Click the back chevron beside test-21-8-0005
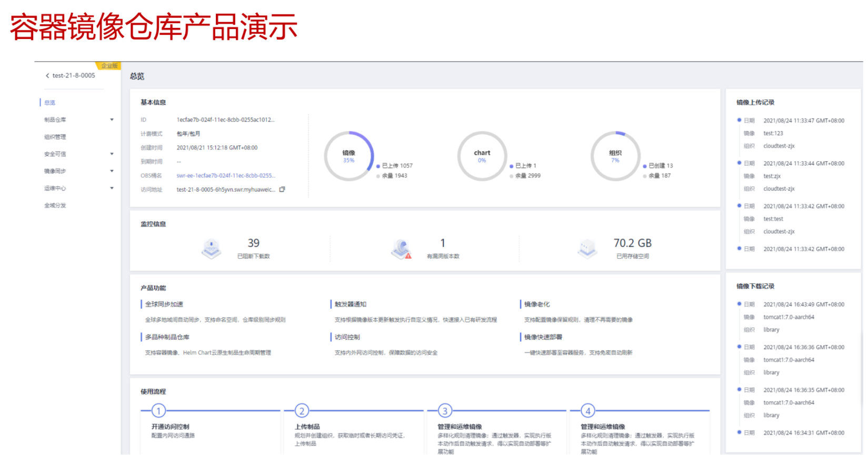Image resolution: width=868 pixels, height=464 pixels. (x=47, y=76)
